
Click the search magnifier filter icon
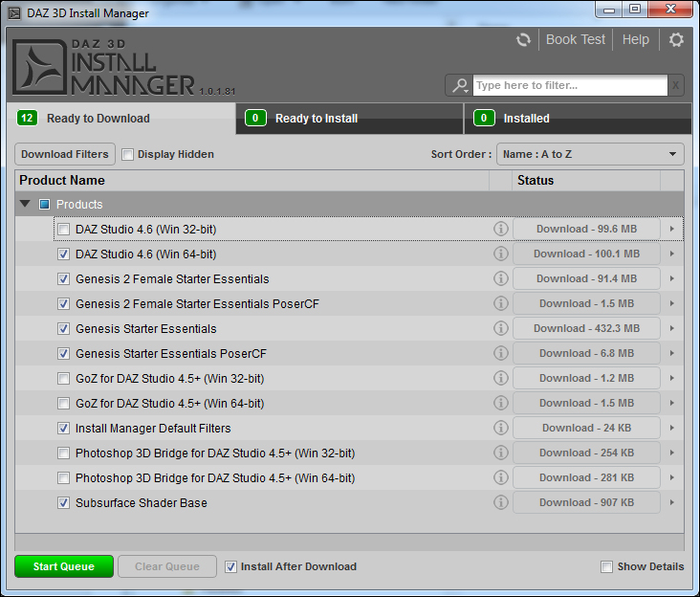[x=459, y=85]
